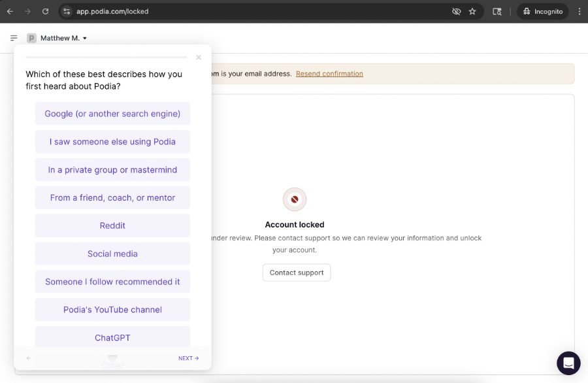Click NEXT in the survey

coord(188,358)
